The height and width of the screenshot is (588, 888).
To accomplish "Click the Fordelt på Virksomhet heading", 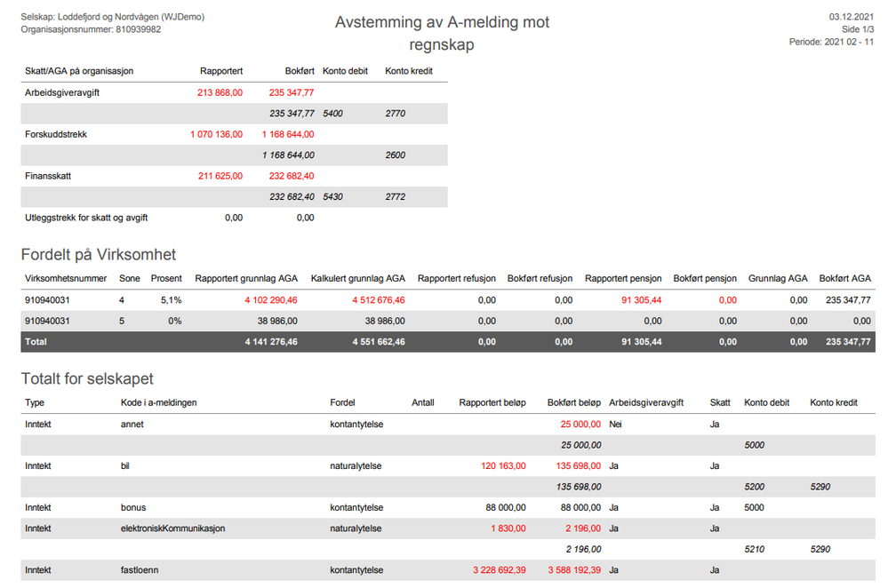I will [x=99, y=255].
